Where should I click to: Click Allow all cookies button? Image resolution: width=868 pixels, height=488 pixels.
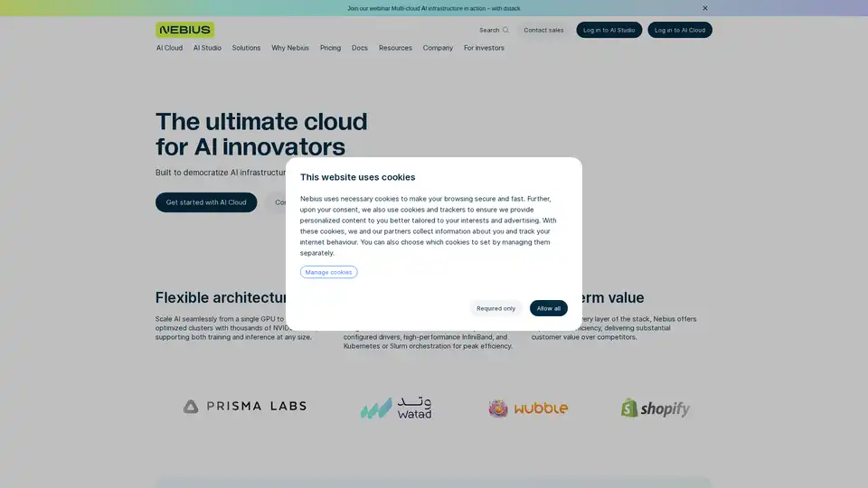(549, 308)
